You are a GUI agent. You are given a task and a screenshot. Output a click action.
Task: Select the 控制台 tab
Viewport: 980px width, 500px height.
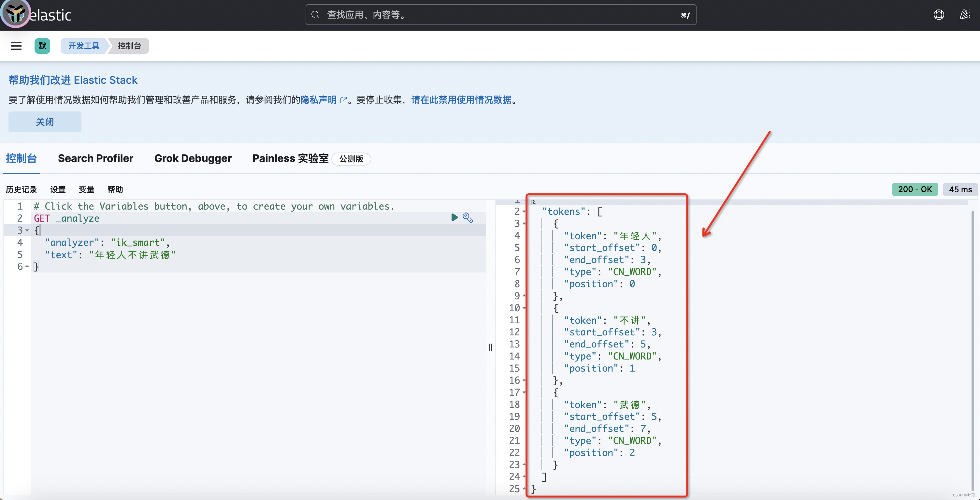point(21,158)
